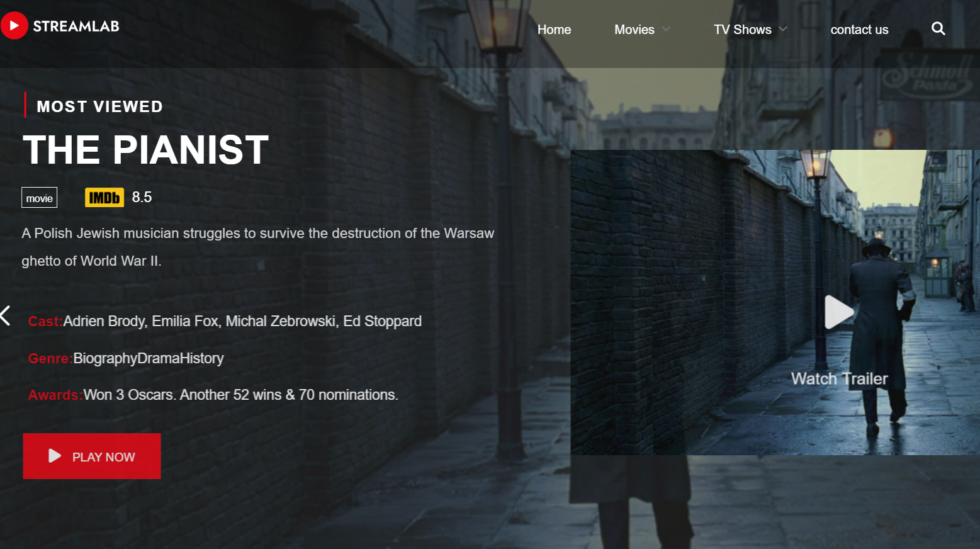Click the PLAY NOW button
980x549 pixels.
point(92,456)
